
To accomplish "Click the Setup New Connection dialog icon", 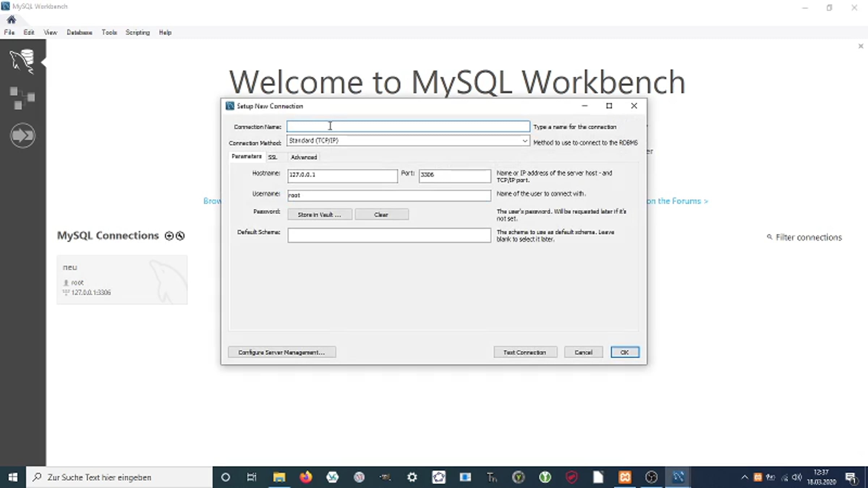I will pyautogui.click(x=230, y=106).
